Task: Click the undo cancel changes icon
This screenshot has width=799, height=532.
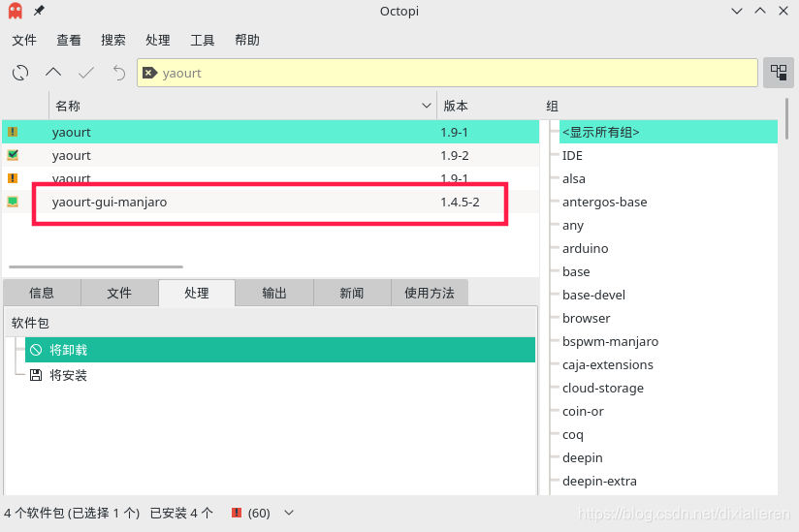Action: 118,73
